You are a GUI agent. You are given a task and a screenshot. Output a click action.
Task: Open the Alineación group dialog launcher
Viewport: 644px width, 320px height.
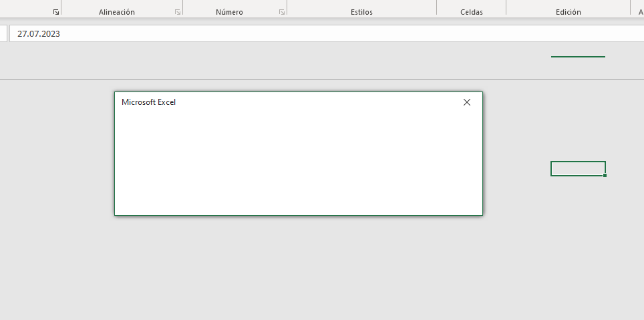pyautogui.click(x=178, y=12)
